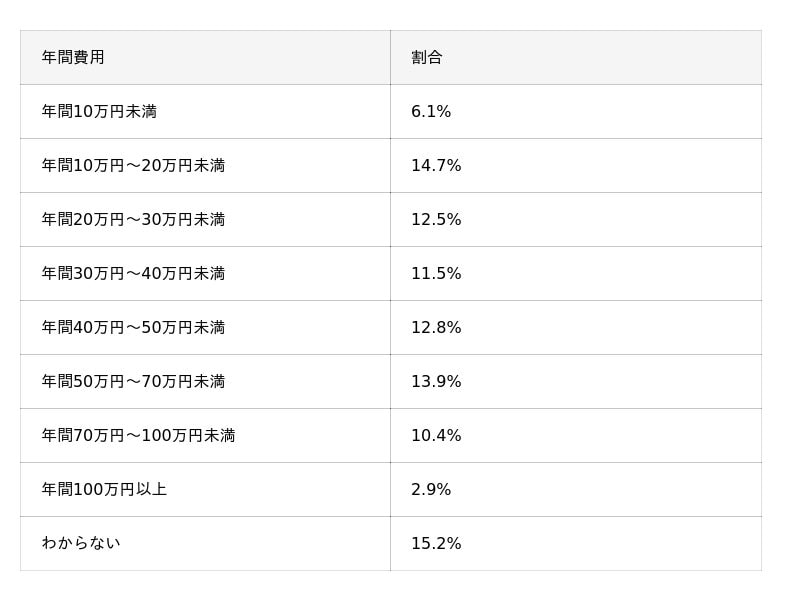800x601 pixels.
Task: Click the 15.2% percentage cell
Action: [436, 544]
